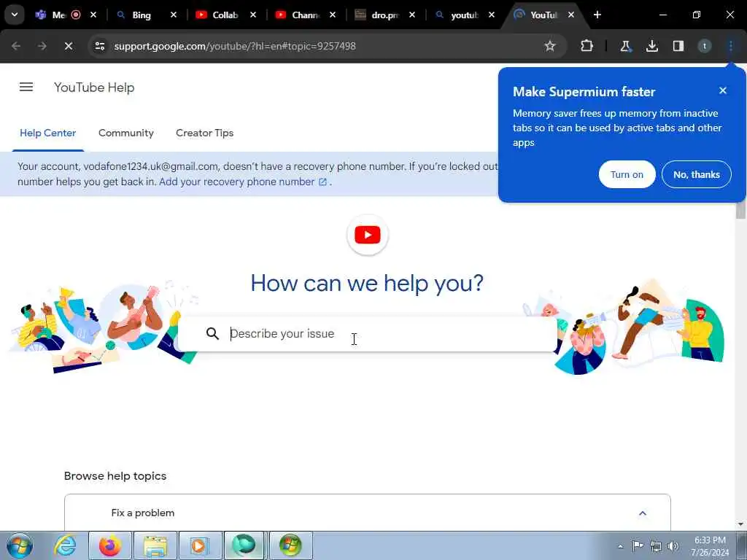Open Windows Media Player from taskbar
Viewport: 747px width, 560px height.
click(x=201, y=545)
